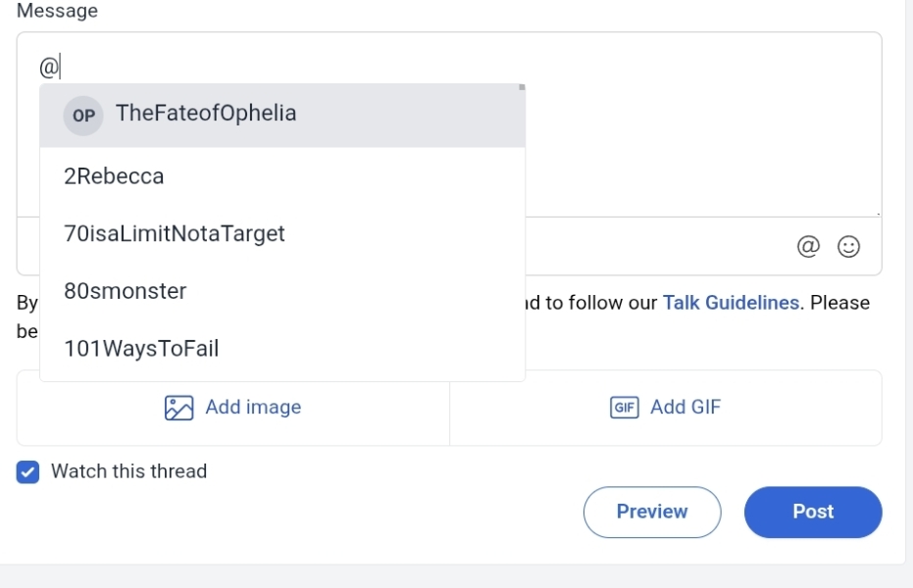913x588 pixels.
Task: Select TheFateofOphelia from mention suggestions
Action: [x=206, y=114]
